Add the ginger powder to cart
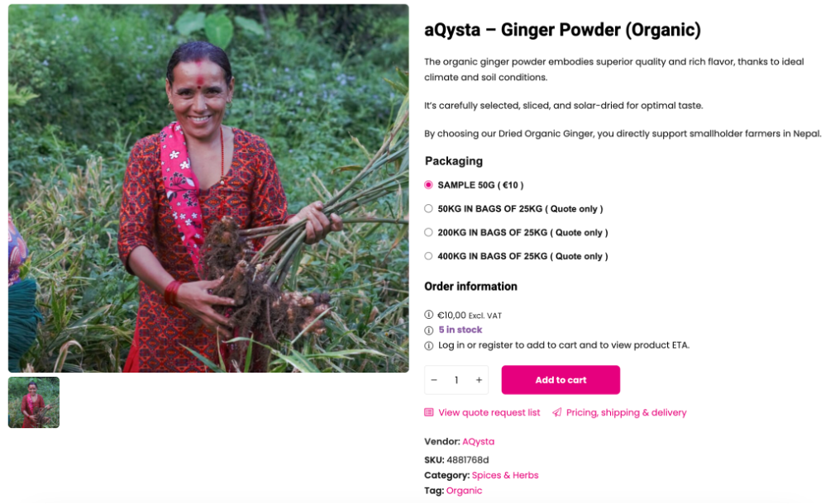The height and width of the screenshot is (504, 835). [x=561, y=380]
